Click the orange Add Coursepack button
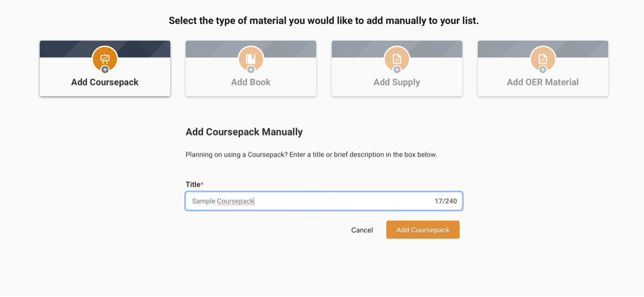 pos(422,229)
